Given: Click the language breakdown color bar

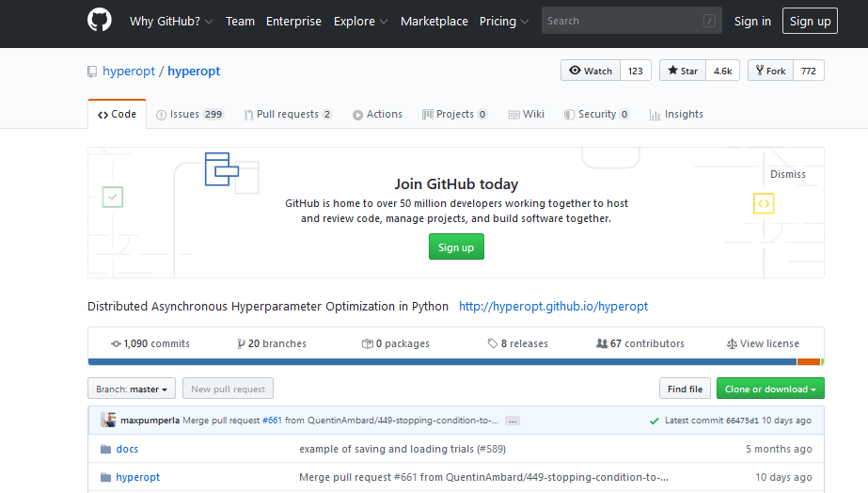Looking at the screenshot, I should point(442,361).
